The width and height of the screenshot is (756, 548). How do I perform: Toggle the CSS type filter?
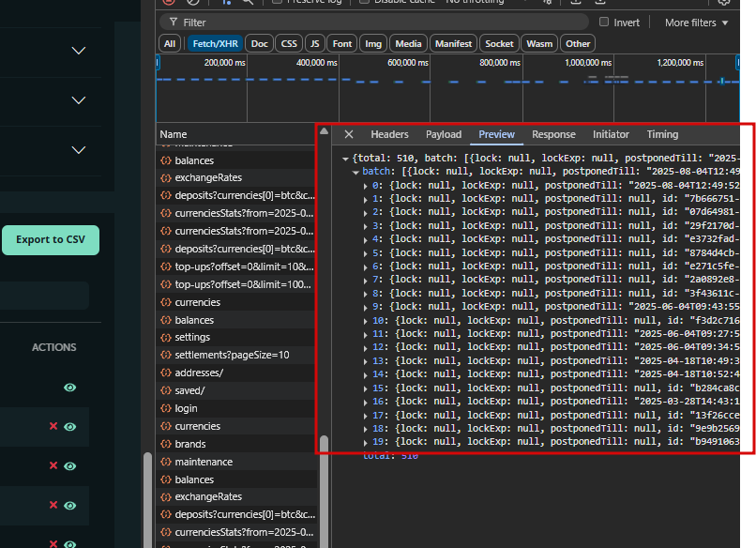(x=289, y=44)
